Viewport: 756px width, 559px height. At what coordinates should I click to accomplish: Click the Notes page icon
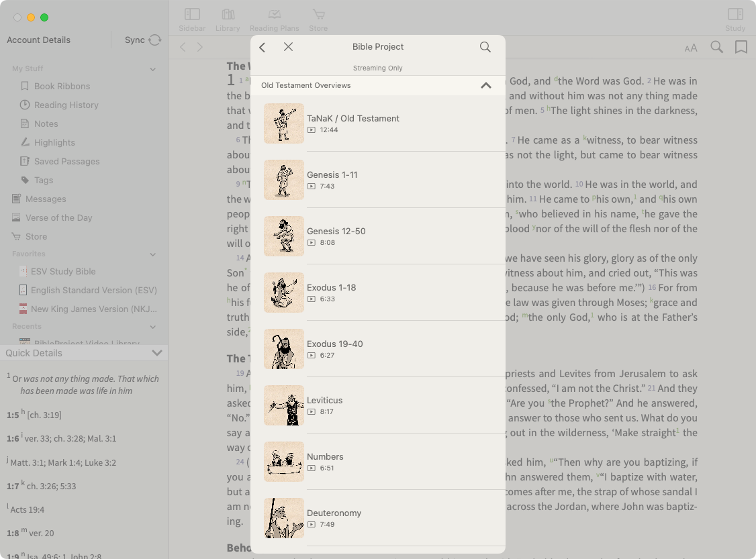click(25, 123)
